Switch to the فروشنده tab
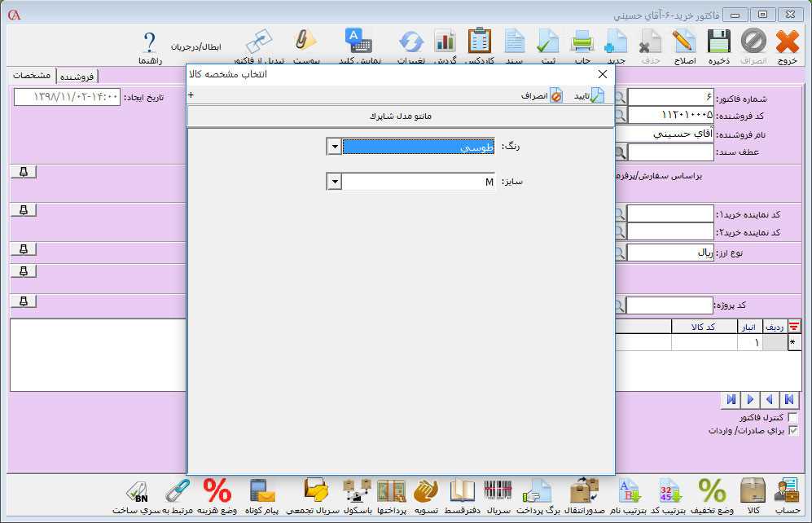Image resolution: width=812 pixels, height=523 pixels. pyautogui.click(x=77, y=77)
